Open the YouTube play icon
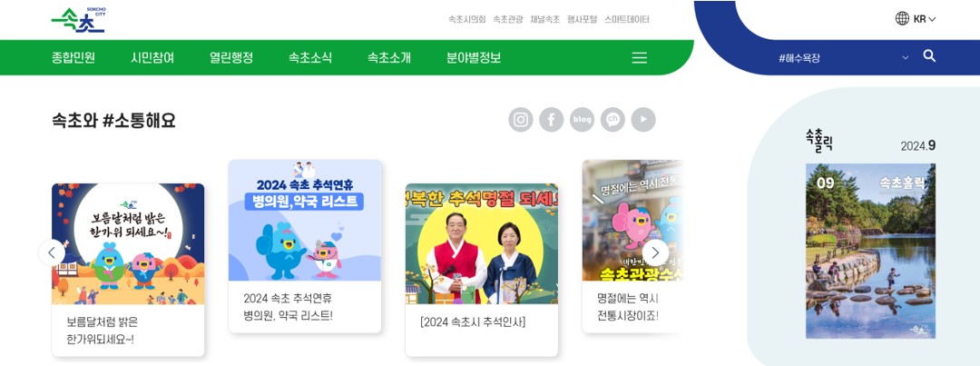 [x=643, y=120]
